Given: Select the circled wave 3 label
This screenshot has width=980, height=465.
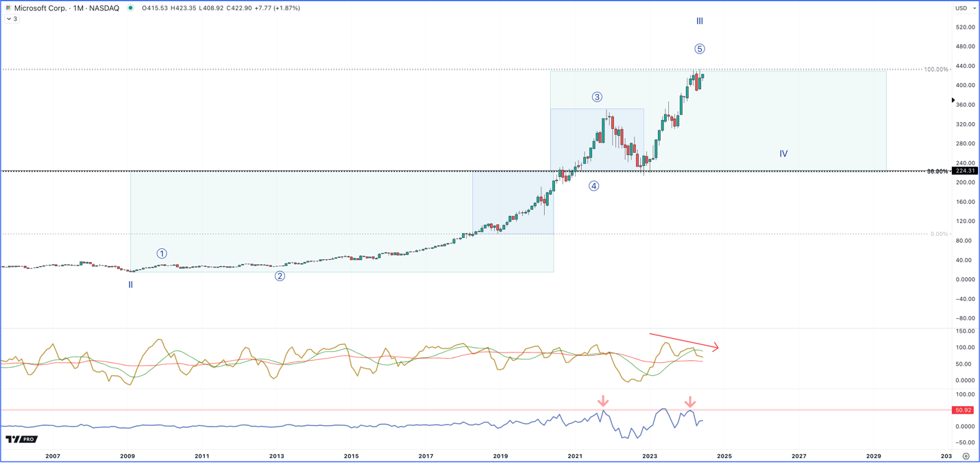Looking at the screenshot, I should pyautogui.click(x=597, y=97).
